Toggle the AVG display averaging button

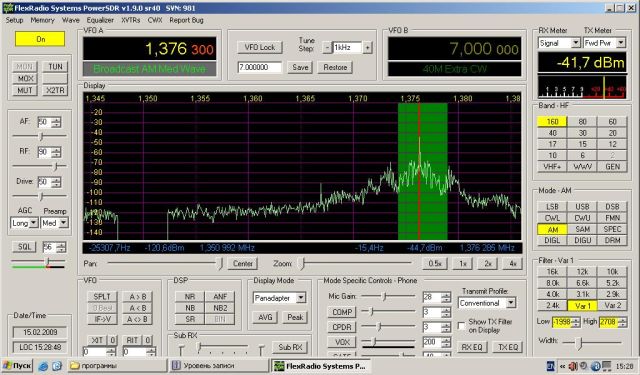click(x=265, y=317)
